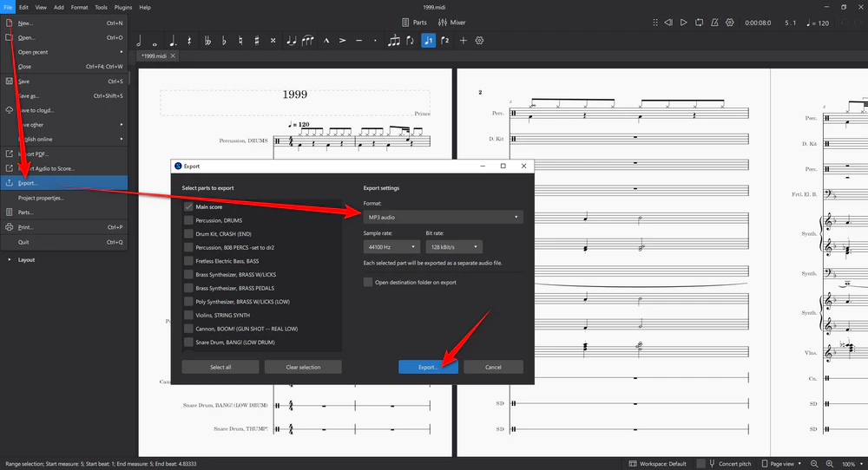Check Violins, STRING SYNTH part

[188, 315]
